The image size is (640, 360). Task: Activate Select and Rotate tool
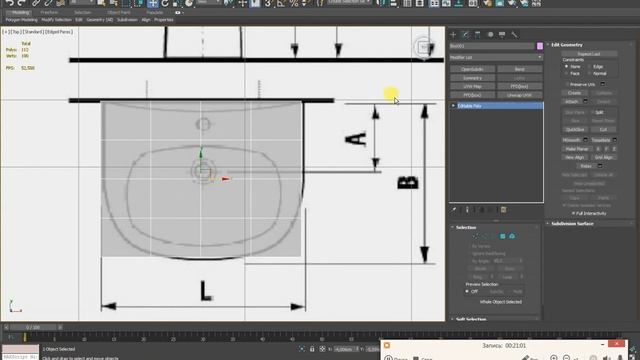coord(165,3)
